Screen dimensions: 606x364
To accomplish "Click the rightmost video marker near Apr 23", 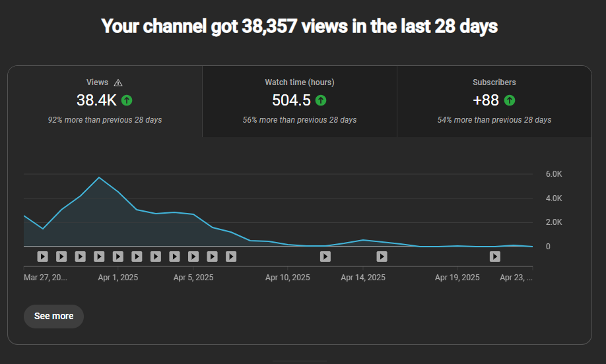I will [x=495, y=257].
